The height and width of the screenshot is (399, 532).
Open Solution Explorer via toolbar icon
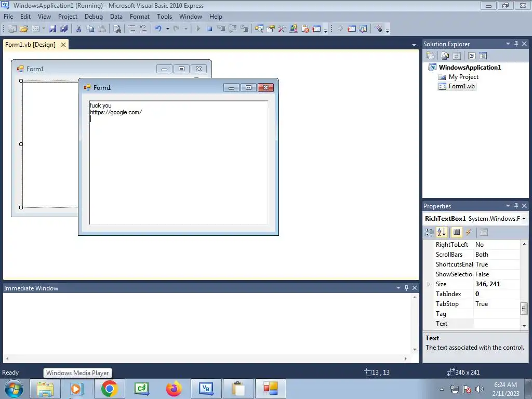pyautogui.click(x=259, y=29)
